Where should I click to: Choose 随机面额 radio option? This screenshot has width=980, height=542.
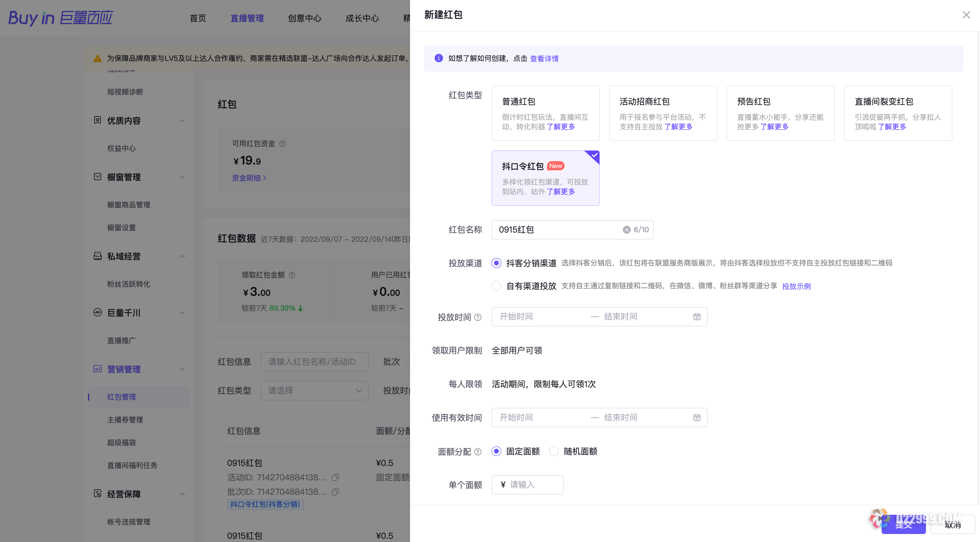554,451
